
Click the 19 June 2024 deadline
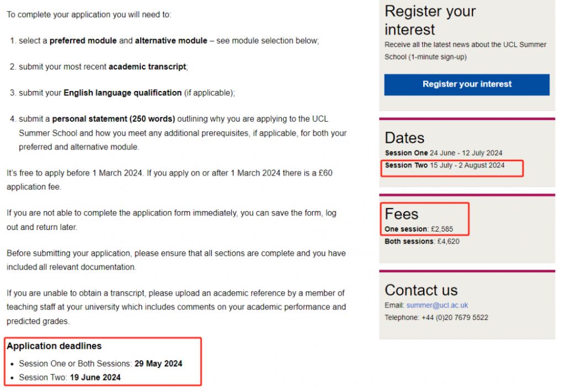pyautogui.click(x=95, y=377)
